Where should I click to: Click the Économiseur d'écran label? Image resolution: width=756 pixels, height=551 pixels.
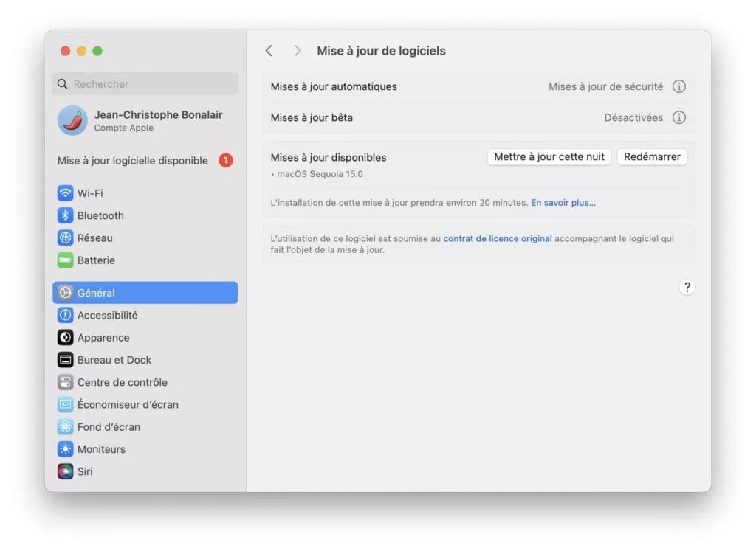[x=128, y=404]
